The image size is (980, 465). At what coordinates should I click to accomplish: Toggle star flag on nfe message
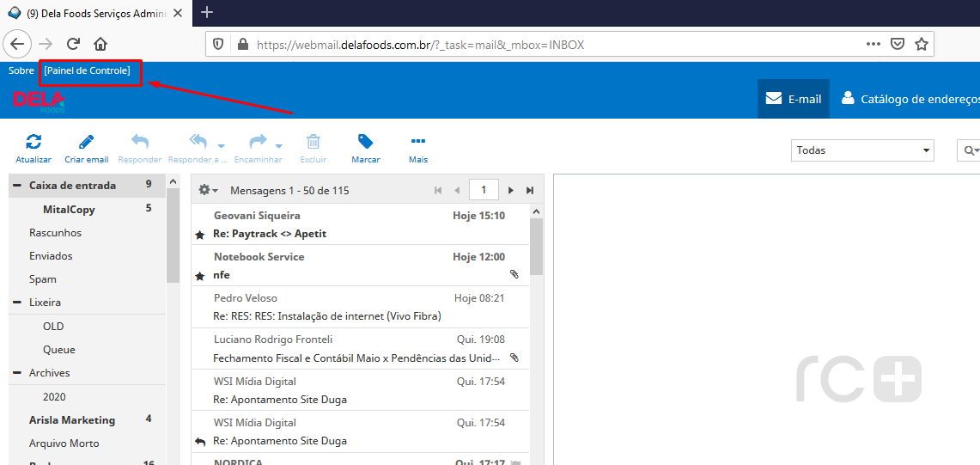click(x=200, y=276)
